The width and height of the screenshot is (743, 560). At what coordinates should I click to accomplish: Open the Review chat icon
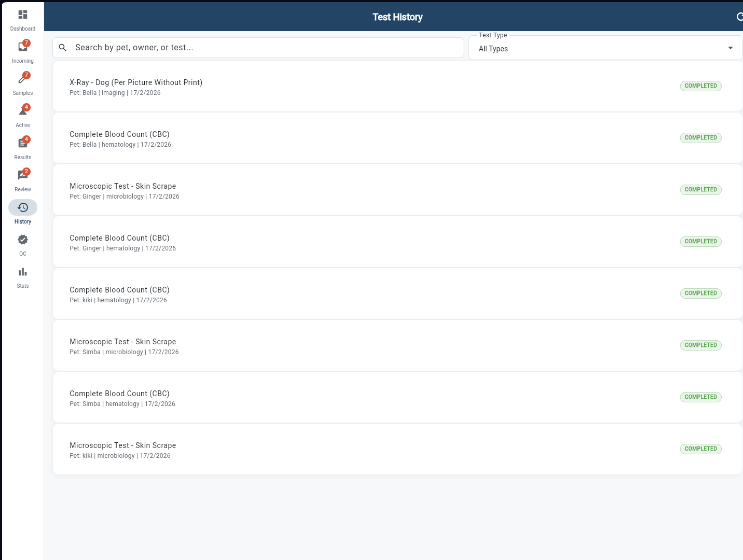click(x=22, y=175)
